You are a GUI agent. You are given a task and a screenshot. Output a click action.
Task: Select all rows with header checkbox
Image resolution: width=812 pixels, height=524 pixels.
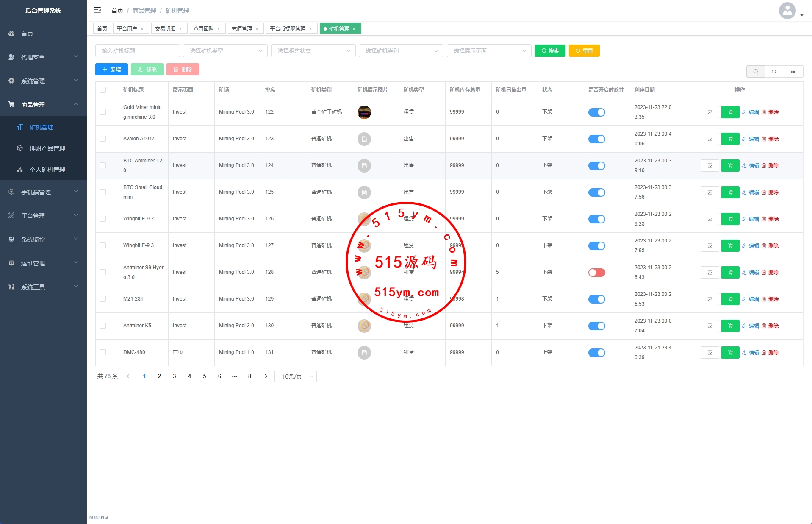click(103, 90)
